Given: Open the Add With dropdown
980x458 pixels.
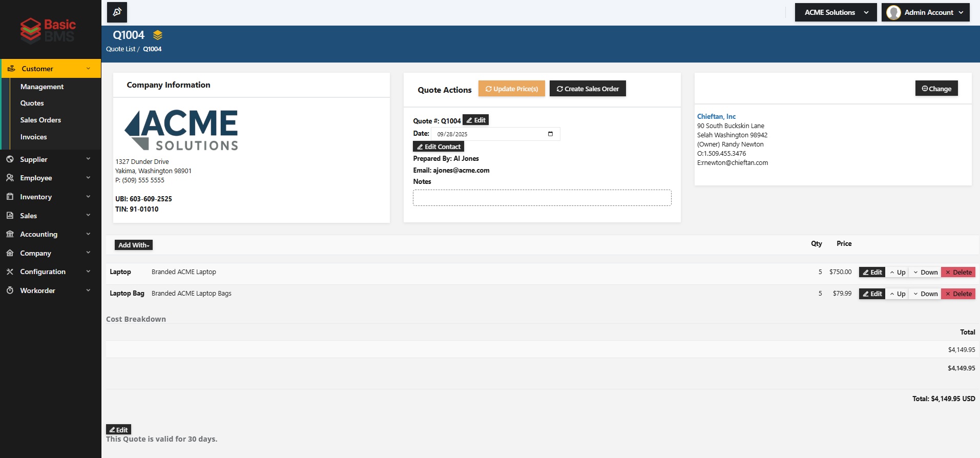Looking at the screenshot, I should click(133, 245).
